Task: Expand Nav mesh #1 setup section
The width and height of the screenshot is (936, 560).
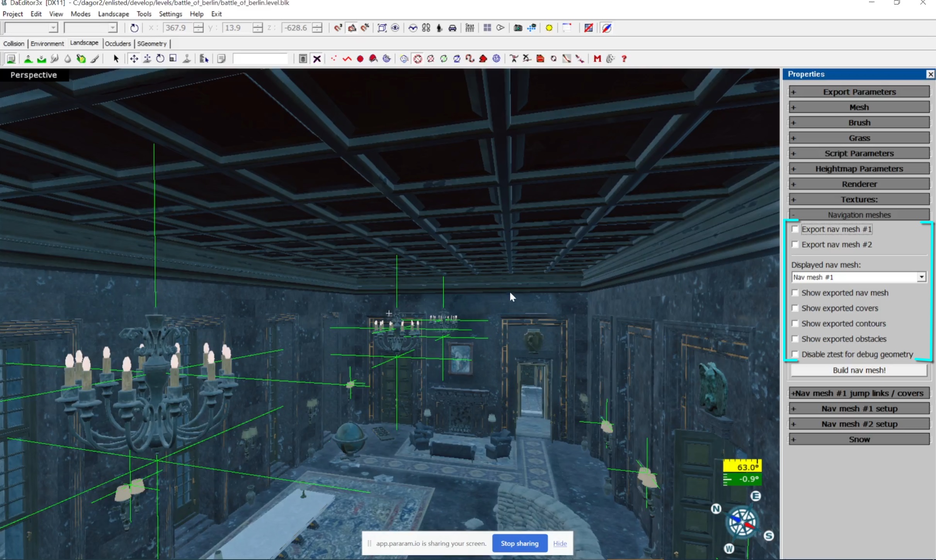Action: point(859,409)
